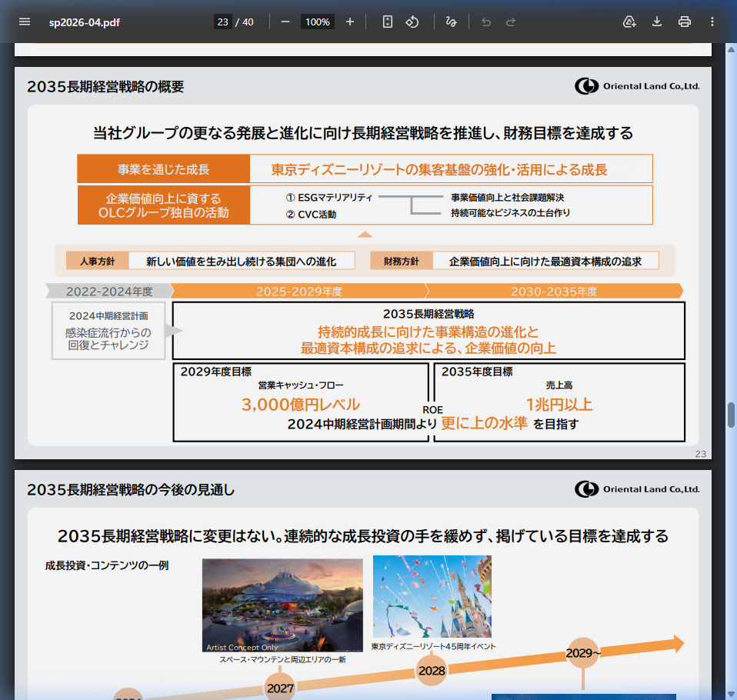This screenshot has width=737, height=700.
Task: Click the 2030-2035年度 timeline arrow
Action: tap(554, 291)
